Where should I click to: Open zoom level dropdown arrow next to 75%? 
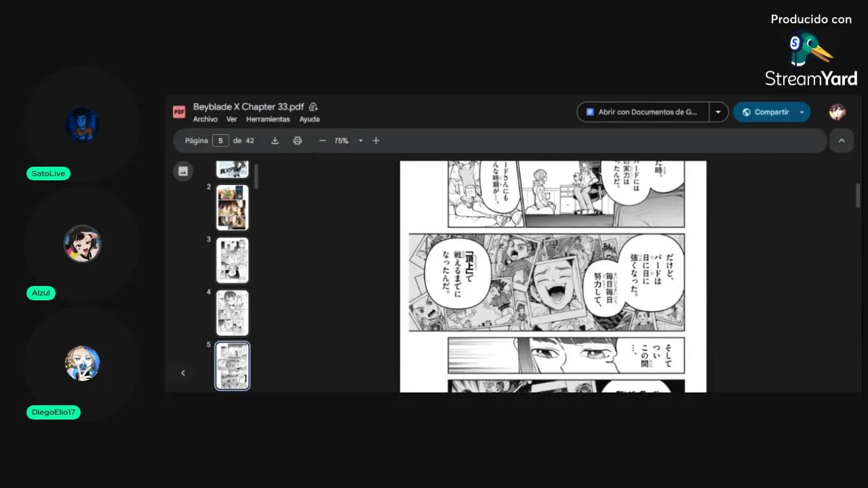[361, 140]
